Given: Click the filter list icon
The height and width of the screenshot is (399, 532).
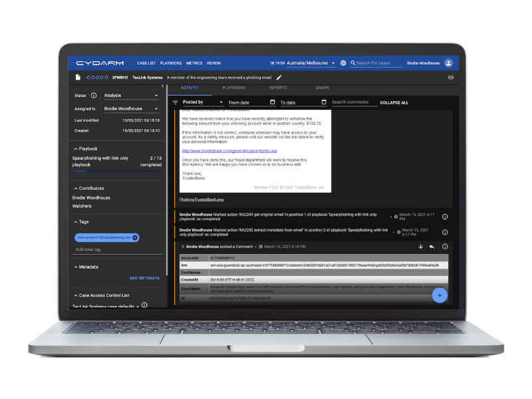Looking at the screenshot, I should pos(176,102).
